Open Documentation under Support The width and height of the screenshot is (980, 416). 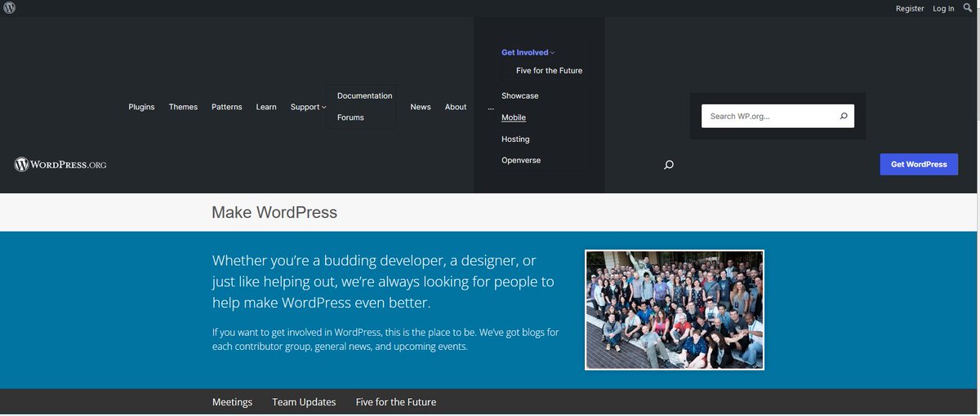point(364,95)
